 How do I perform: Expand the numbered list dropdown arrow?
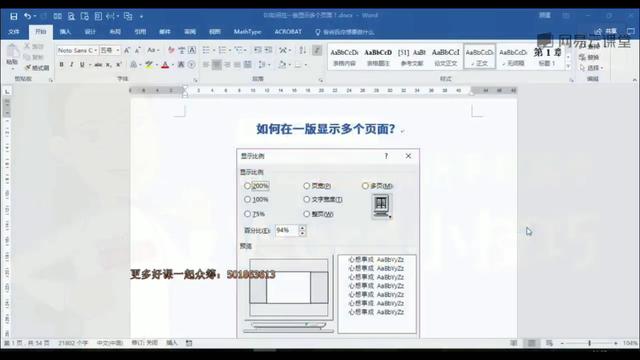pos(230,50)
